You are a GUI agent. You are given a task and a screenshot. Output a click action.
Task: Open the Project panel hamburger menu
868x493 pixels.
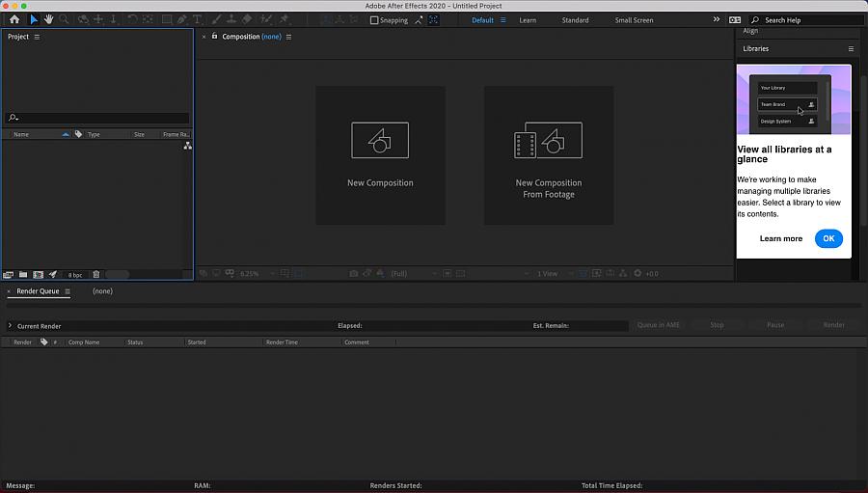[x=37, y=37]
